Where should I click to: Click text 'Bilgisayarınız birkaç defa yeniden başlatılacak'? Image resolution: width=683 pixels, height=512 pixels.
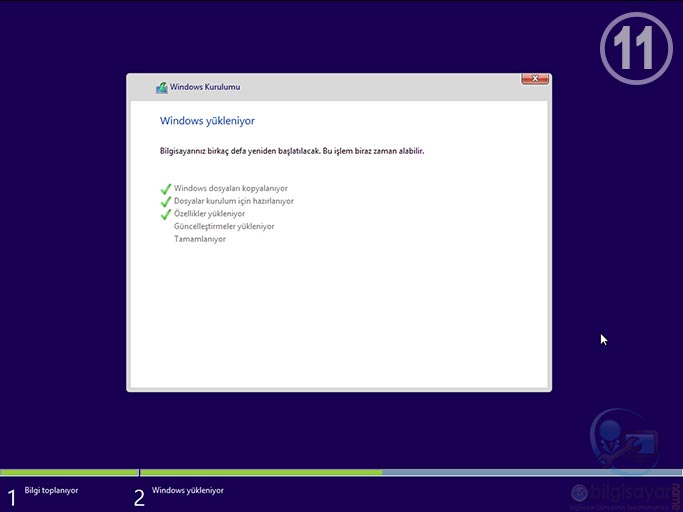[240, 151]
